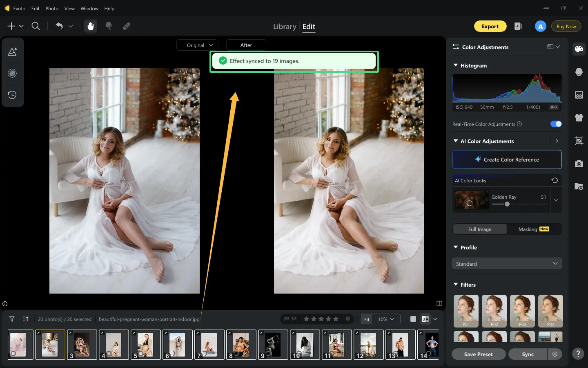Click the filter funnel icon in filmstrip
Image resolution: width=588 pixels, height=368 pixels.
tap(12, 319)
